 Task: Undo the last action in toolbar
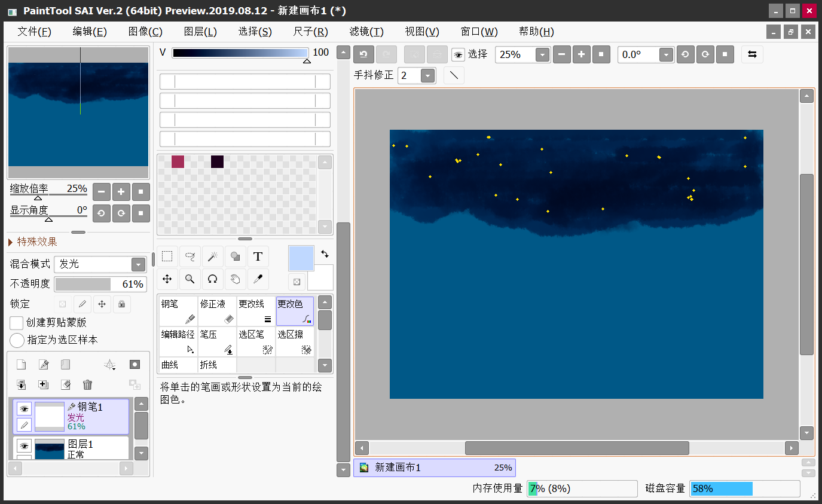point(363,54)
